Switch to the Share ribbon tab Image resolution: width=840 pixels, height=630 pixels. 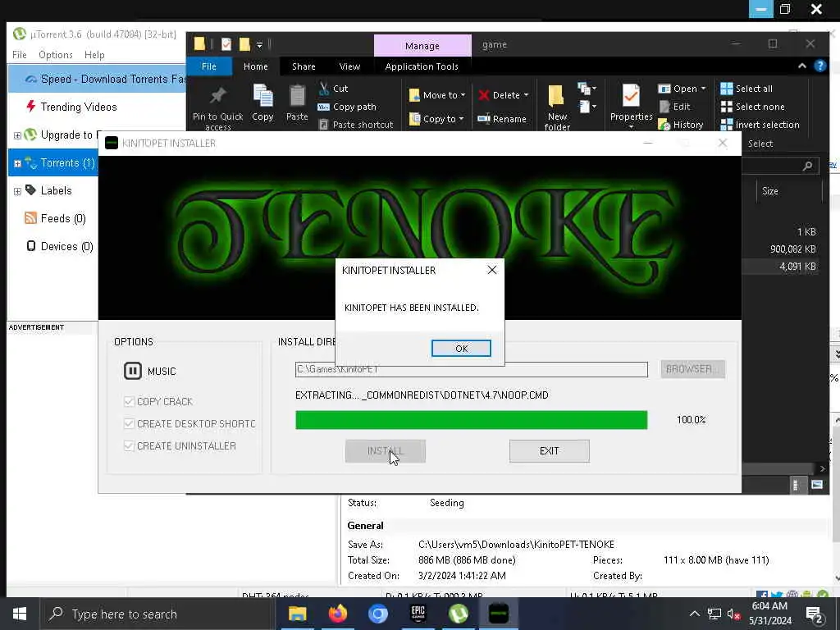pyautogui.click(x=304, y=66)
